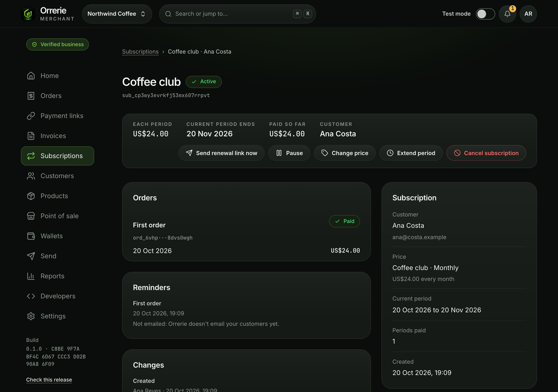Click the Products box icon

pos(31,196)
